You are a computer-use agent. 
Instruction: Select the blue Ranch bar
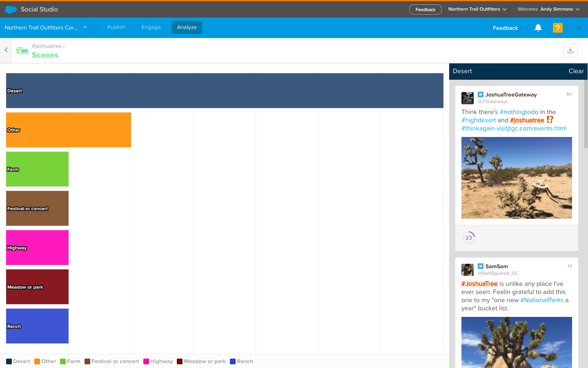37,326
